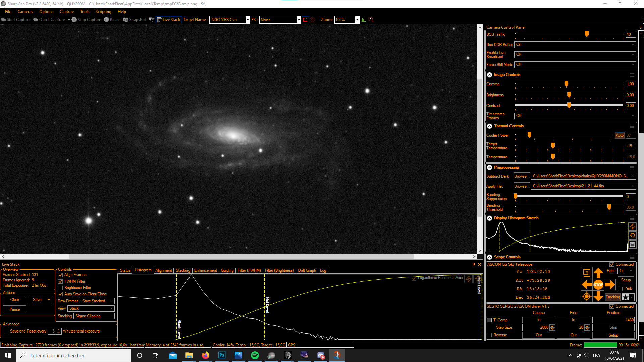This screenshot has width=644, height=362.
Task: Toggle the Park checkbox
Action: (x=620, y=289)
